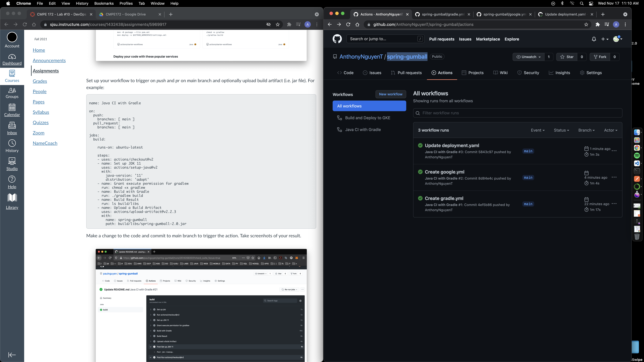644x362 pixels.
Task: Expand the Event filter dropdown
Action: click(x=537, y=130)
